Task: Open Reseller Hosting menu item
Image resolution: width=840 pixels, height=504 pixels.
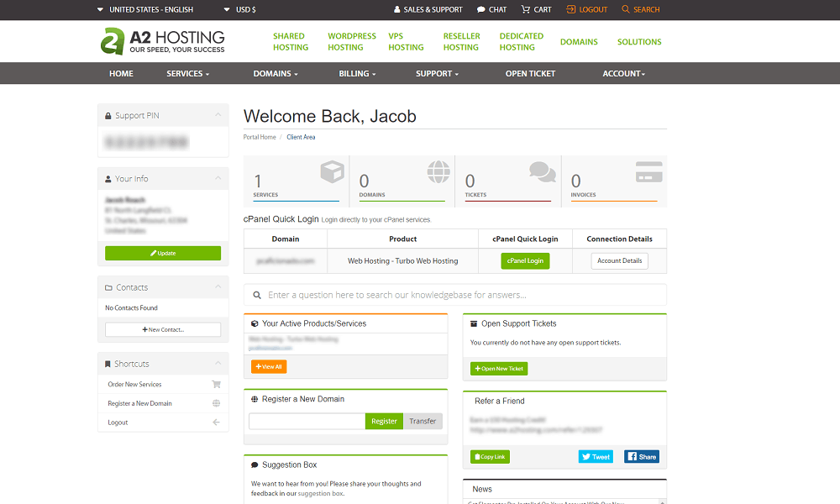Action: [461, 42]
